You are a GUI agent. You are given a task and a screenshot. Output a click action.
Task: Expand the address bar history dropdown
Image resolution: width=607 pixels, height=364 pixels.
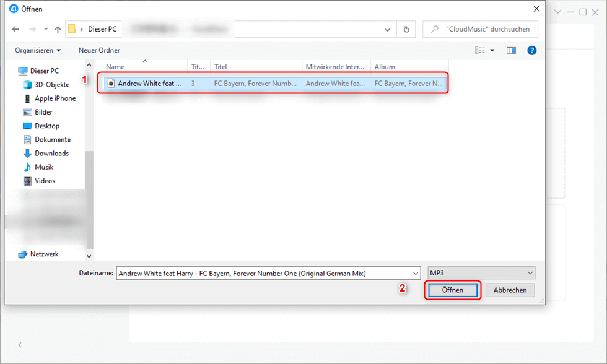388,29
